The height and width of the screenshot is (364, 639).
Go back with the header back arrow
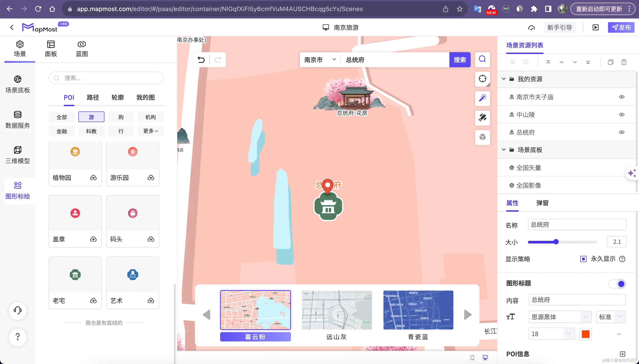pyautogui.click(x=12, y=27)
